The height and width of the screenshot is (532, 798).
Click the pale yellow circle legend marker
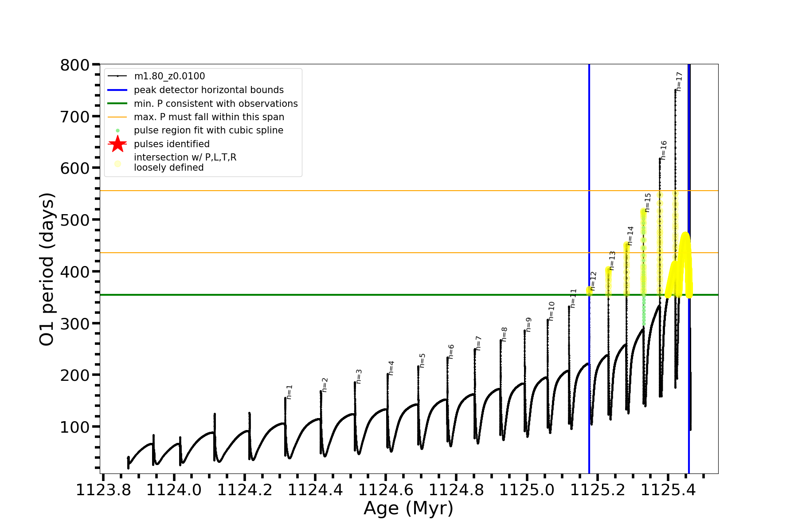coord(117,164)
